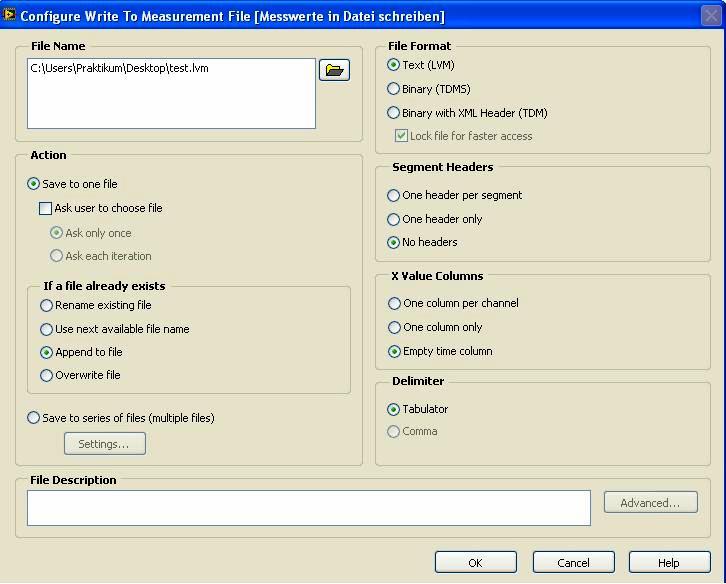The width and height of the screenshot is (726, 584).
Task: Click the File Name path text box
Action: pos(171,93)
